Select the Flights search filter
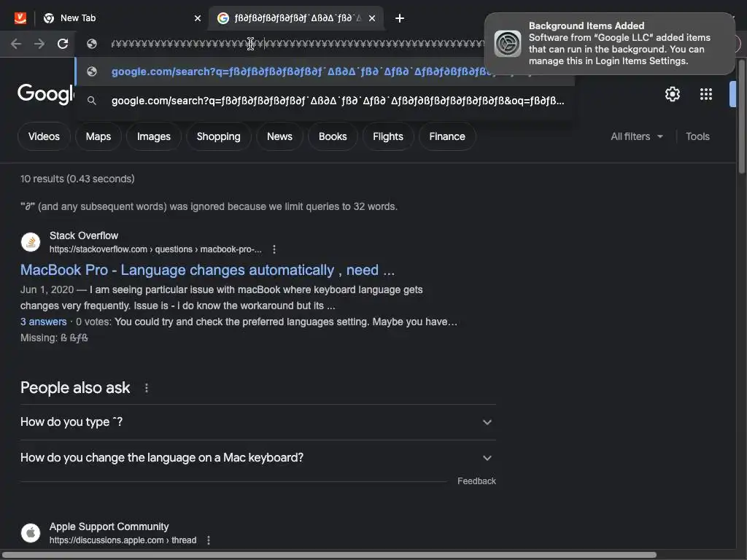The height and width of the screenshot is (560, 747). coord(388,136)
